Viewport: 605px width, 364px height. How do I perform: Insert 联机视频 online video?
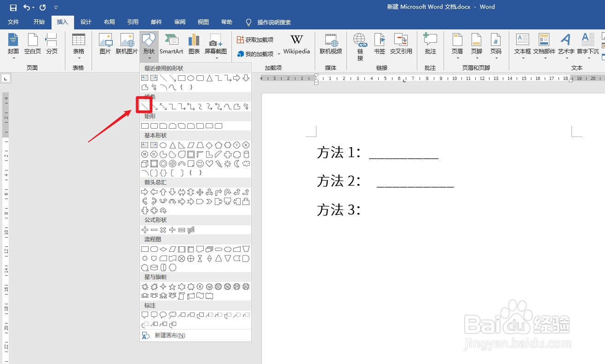331,44
